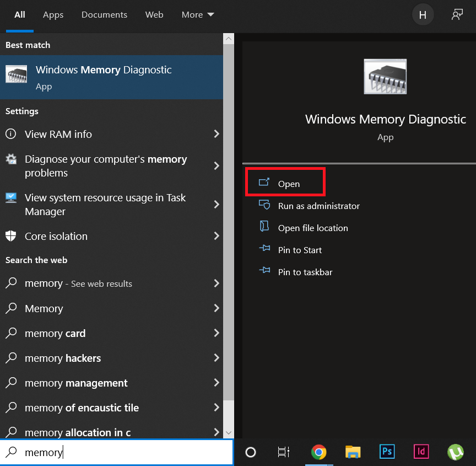Click the large Windows Memory Diagnostic preview icon
This screenshot has height=466, width=476.
point(385,76)
